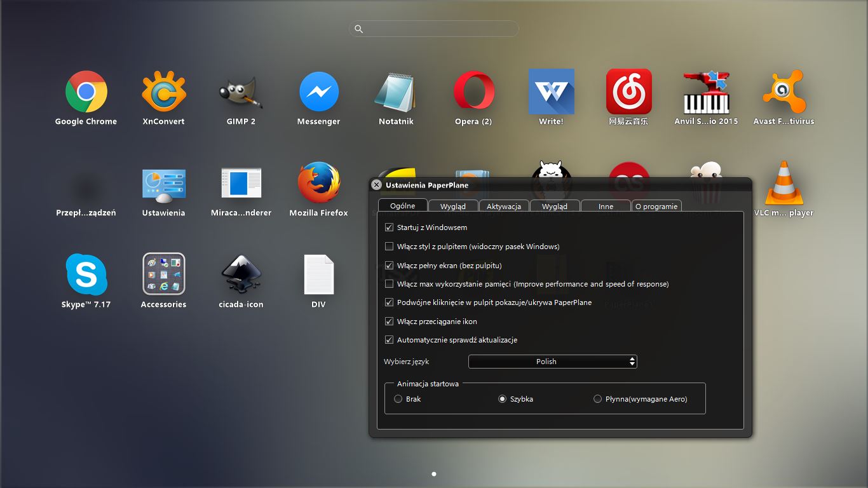Open the second Wygląd tab after Aktywacja
868x488 pixels.
pos(555,207)
